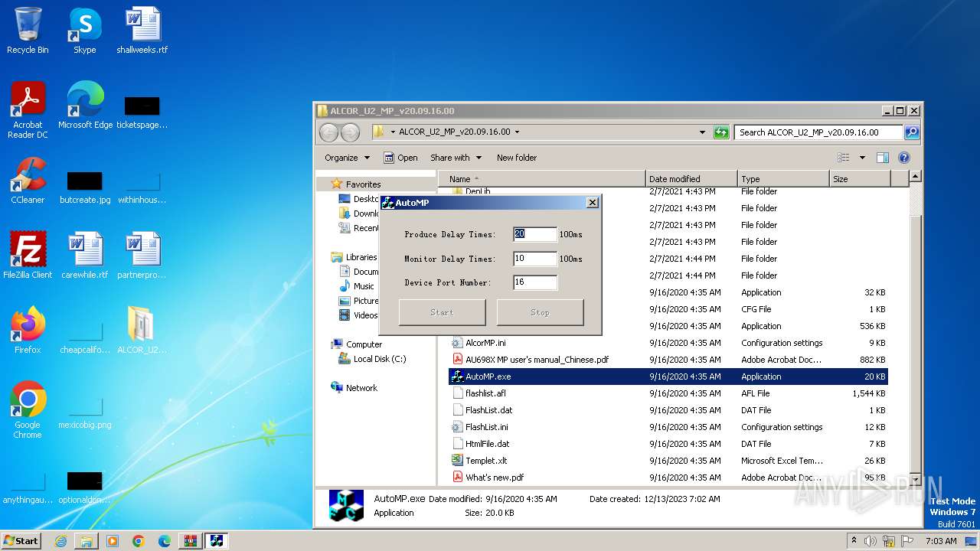Click the refresh icon beside address bar

pos(720,132)
